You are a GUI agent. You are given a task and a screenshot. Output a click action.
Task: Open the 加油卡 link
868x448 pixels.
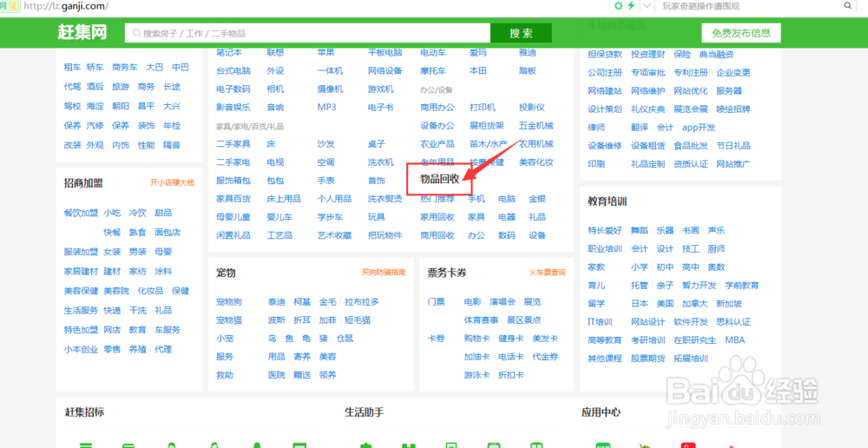tap(477, 357)
